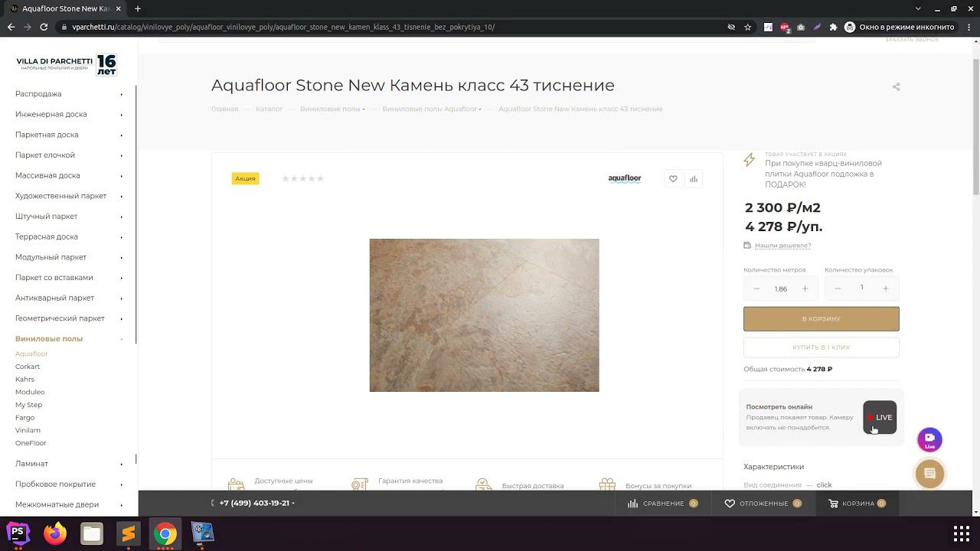Screen dimensions: 980x551
Task: Open Паркет со вставками category
Action: pyautogui.click(x=54, y=278)
